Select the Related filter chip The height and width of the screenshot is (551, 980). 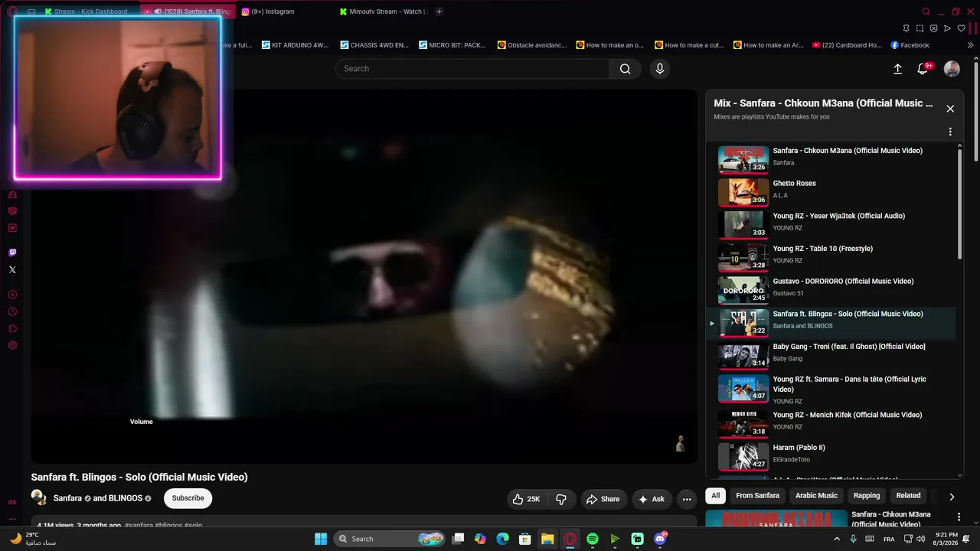908,496
